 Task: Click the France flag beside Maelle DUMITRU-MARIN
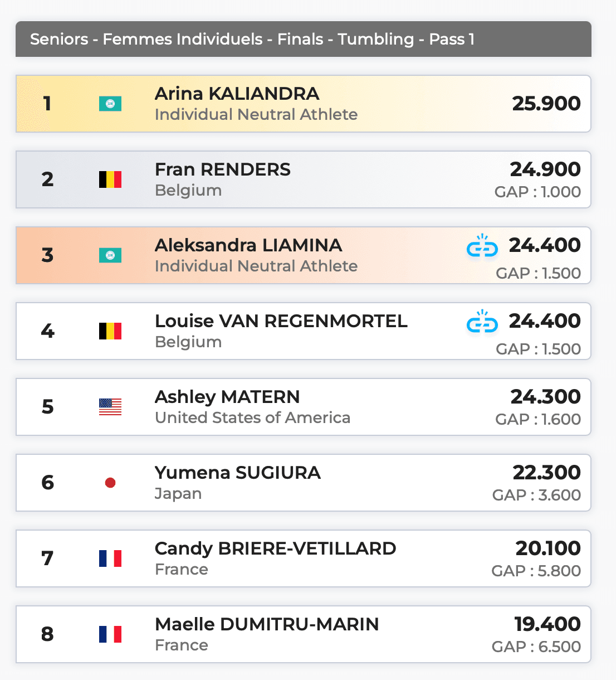click(x=110, y=634)
